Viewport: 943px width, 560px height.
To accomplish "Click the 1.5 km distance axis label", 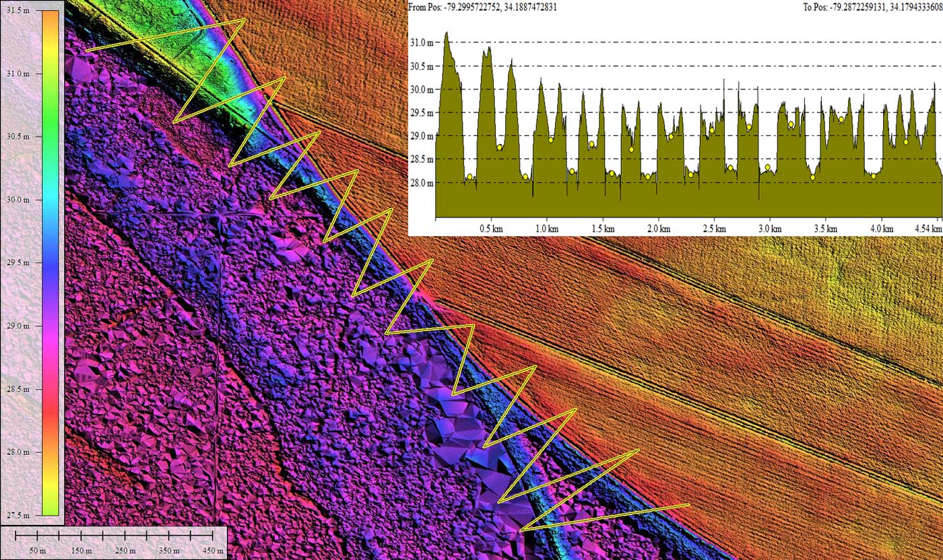I will click(x=602, y=229).
